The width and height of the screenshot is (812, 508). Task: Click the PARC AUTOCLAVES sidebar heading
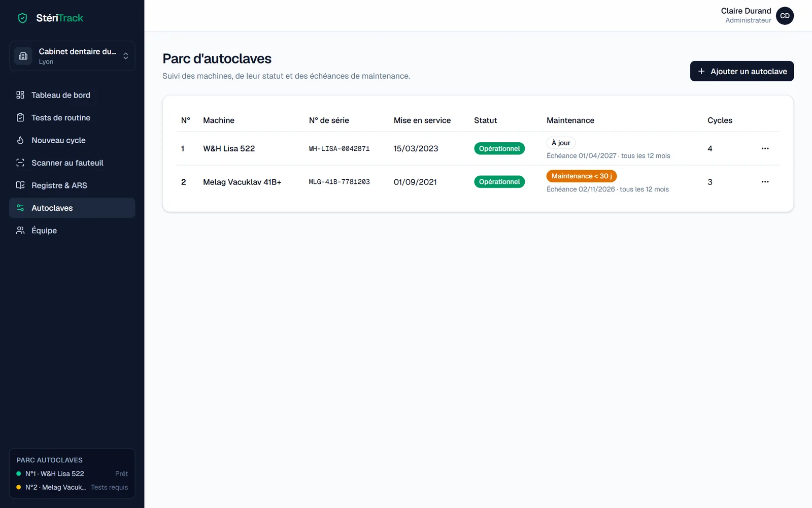pos(49,460)
